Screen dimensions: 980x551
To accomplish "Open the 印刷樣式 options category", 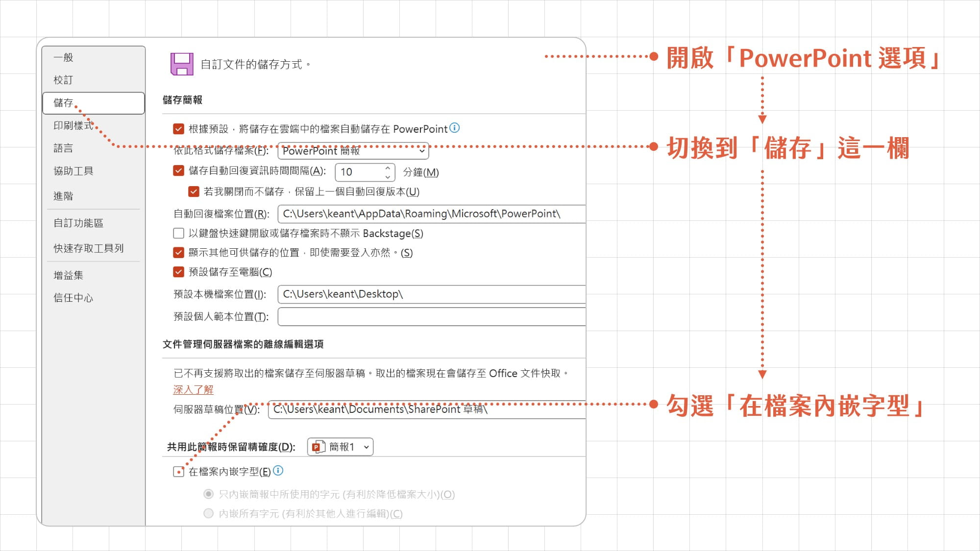I will [x=93, y=125].
